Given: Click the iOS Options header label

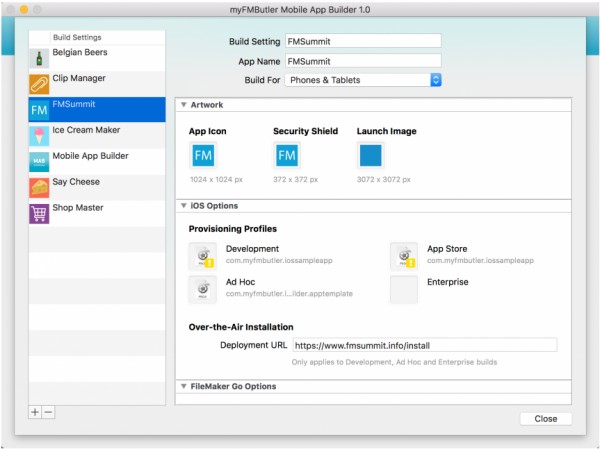Looking at the screenshot, I should coord(214,206).
